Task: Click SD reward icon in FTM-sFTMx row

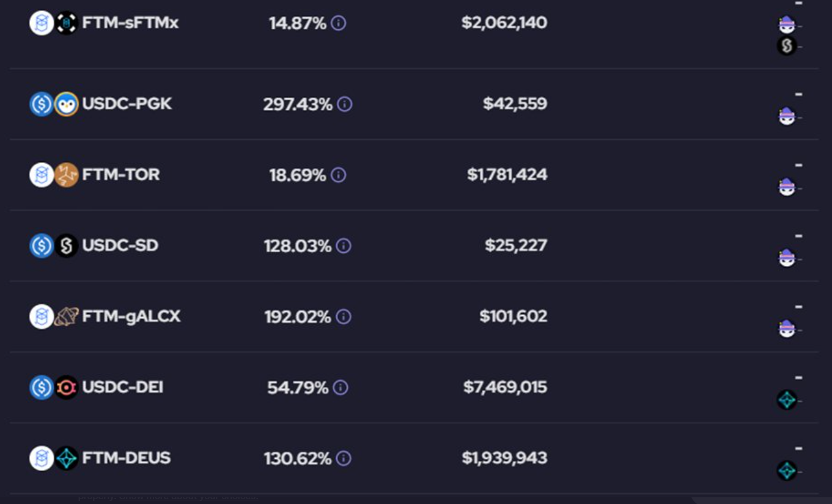Action: click(787, 46)
